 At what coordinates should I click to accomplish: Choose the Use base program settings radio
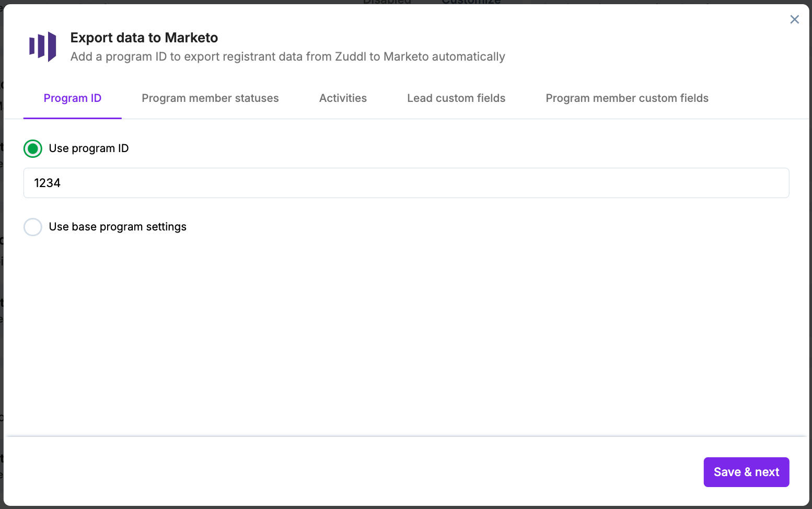(33, 227)
